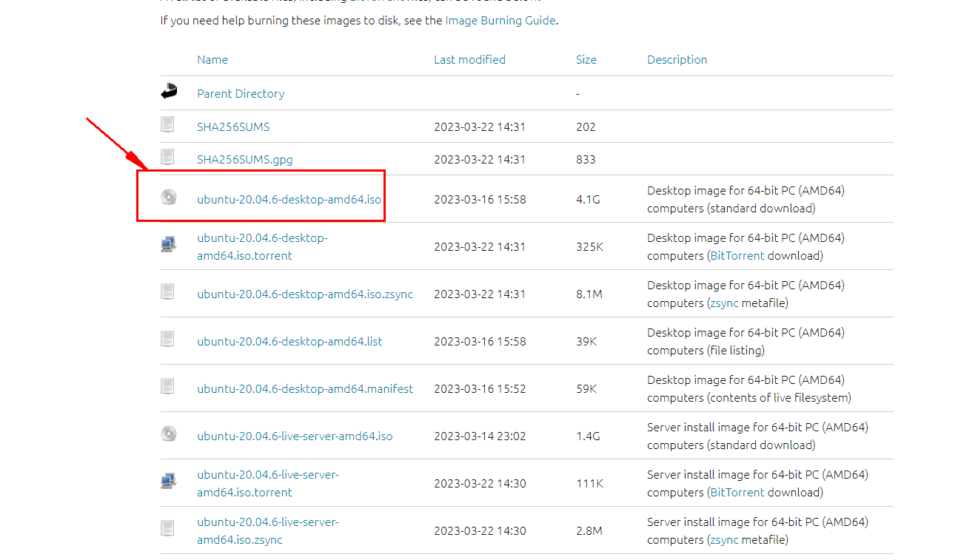Click the 2.8M size value

point(589,530)
